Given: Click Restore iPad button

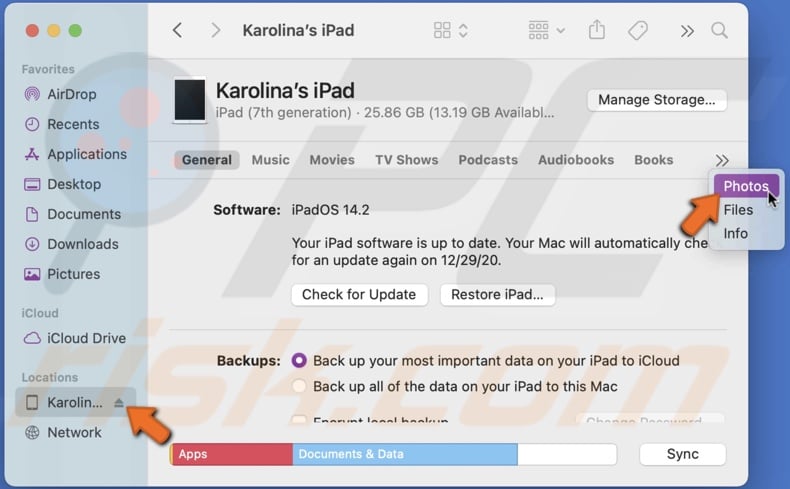Looking at the screenshot, I should 497,295.
